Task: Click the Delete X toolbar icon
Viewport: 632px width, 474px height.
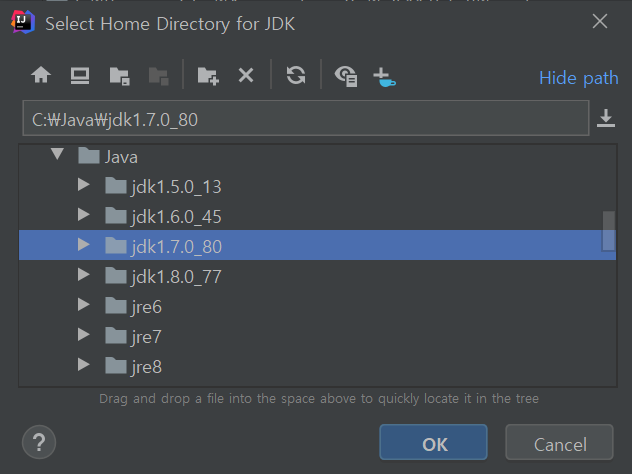Action: tap(246, 75)
